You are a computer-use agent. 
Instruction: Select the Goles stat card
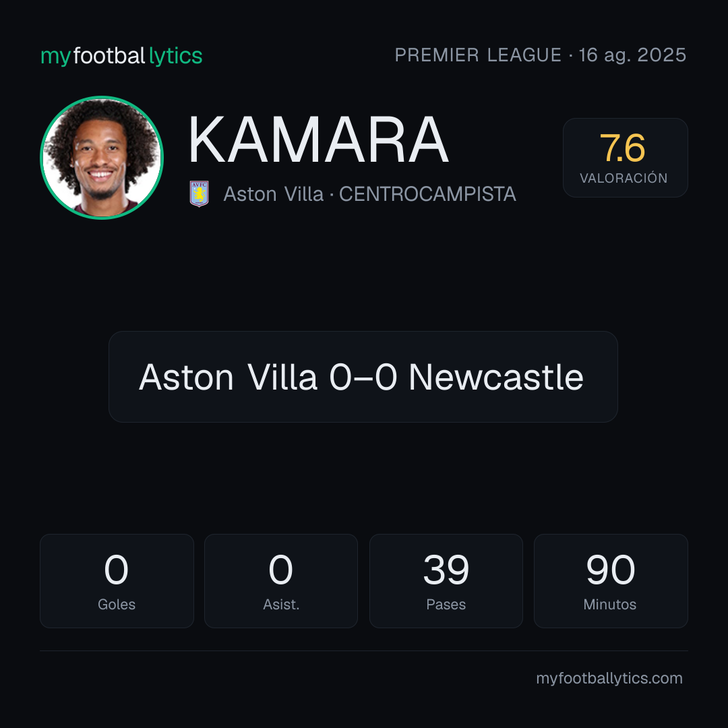(x=117, y=581)
